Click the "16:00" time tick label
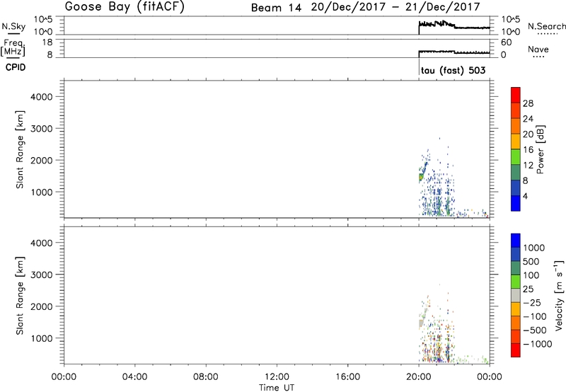This screenshot has height=392, width=566. (347, 377)
